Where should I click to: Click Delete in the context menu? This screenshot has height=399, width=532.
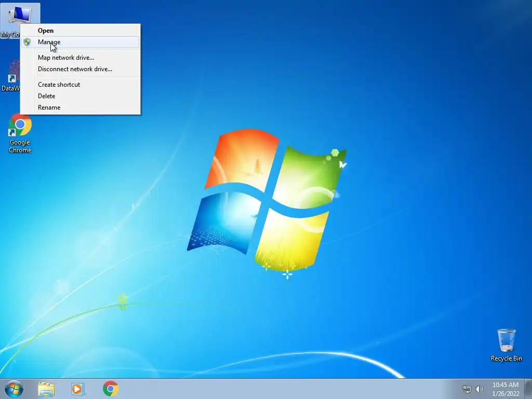pyautogui.click(x=80, y=96)
